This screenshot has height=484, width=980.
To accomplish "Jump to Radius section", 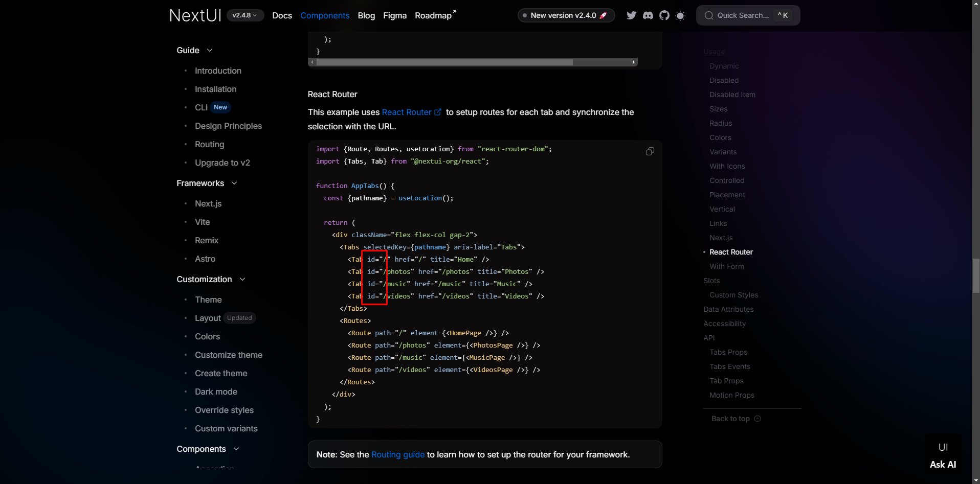I will 721,123.
